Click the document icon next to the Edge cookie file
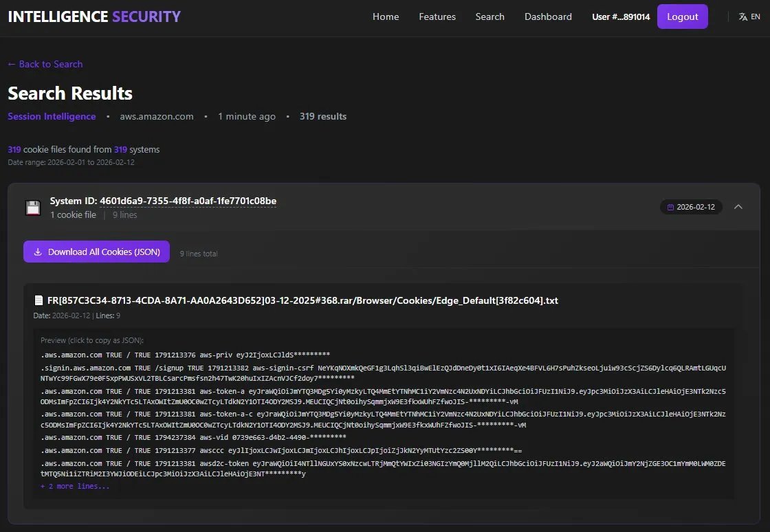Viewport: 770px width, 532px height. (38, 300)
